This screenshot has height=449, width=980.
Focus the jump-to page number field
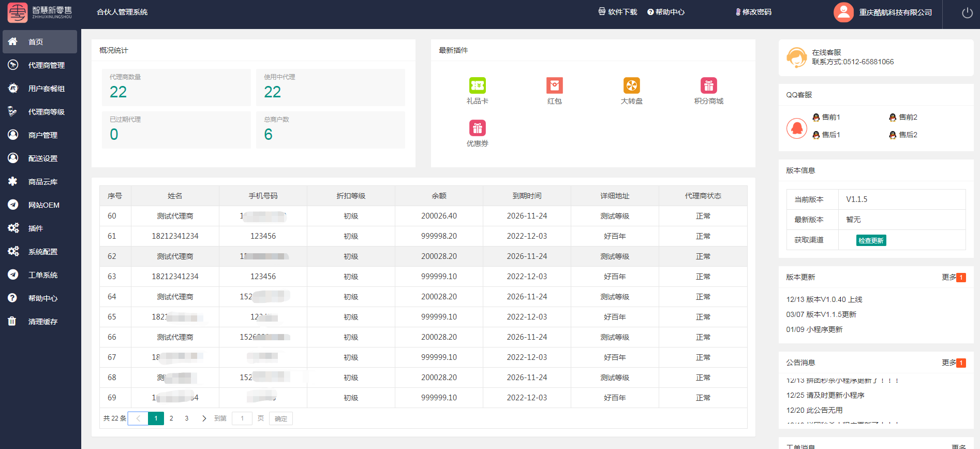(242, 418)
